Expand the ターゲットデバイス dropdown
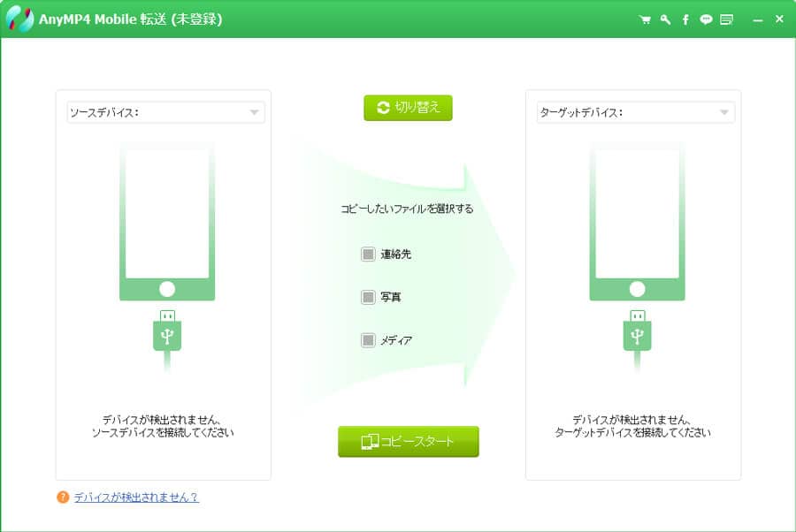This screenshot has width=796, height=532. click(x=636, y=112)
